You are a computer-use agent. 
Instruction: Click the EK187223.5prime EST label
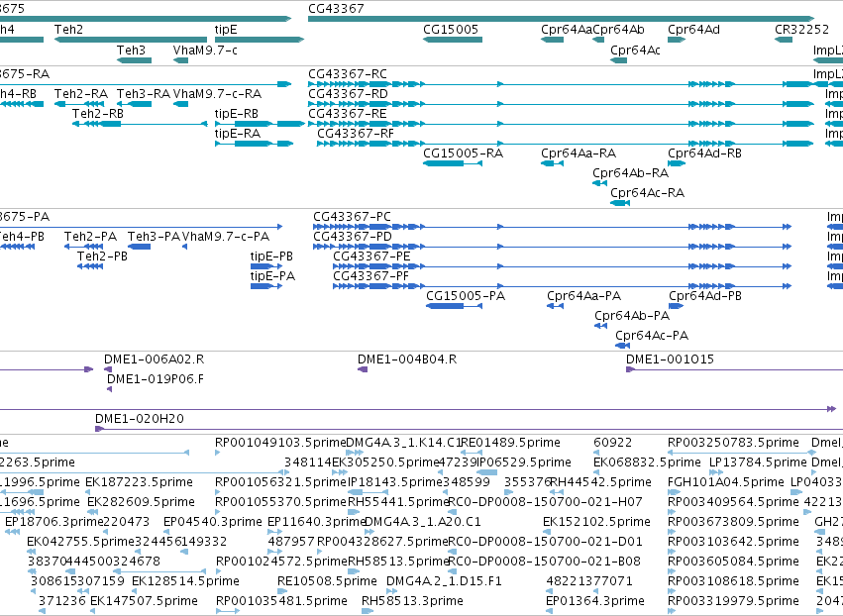click(x=140, y=482)
